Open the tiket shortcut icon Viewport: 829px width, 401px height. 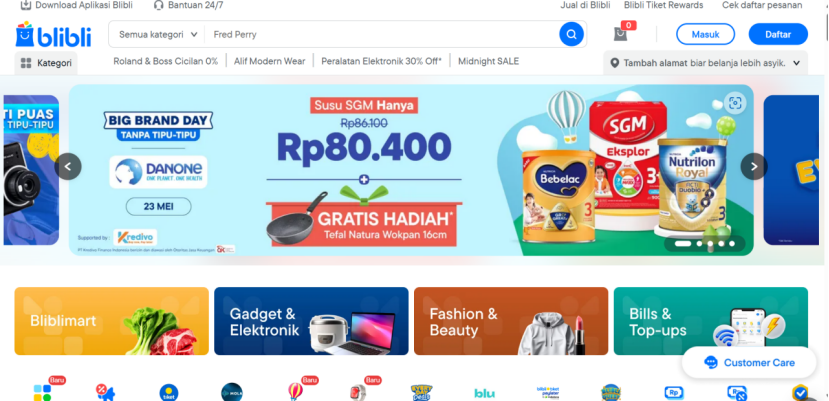[169, 393]
